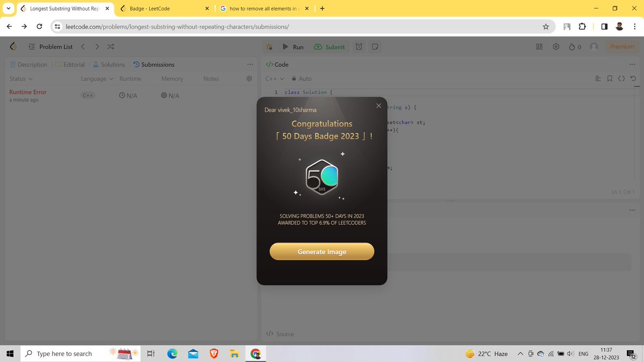
Task: Open the C++ language dropdown in editor
Action: (x=275, y=78)
